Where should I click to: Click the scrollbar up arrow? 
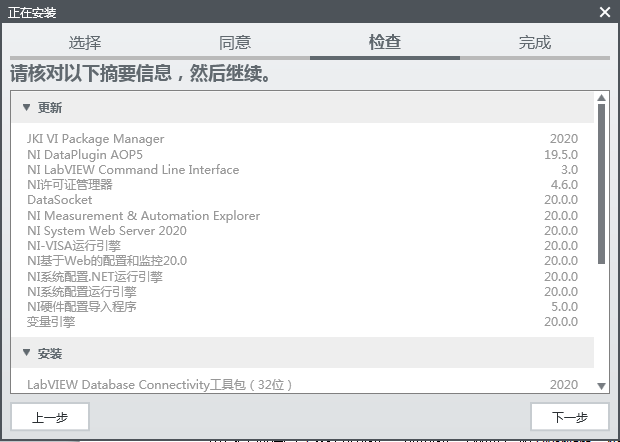click(x=602, y=98)
